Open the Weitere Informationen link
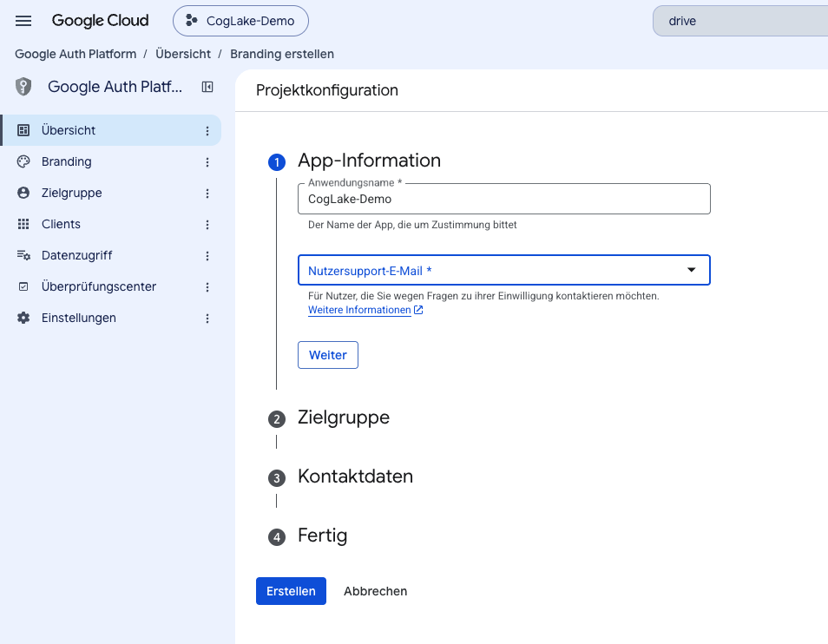The image size is (828, 644). coord(359,310)
